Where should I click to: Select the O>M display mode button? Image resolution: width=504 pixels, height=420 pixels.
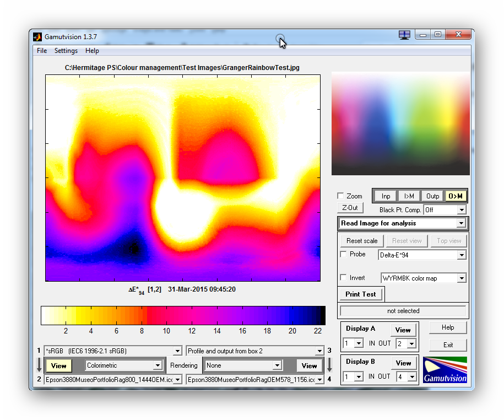455,196
